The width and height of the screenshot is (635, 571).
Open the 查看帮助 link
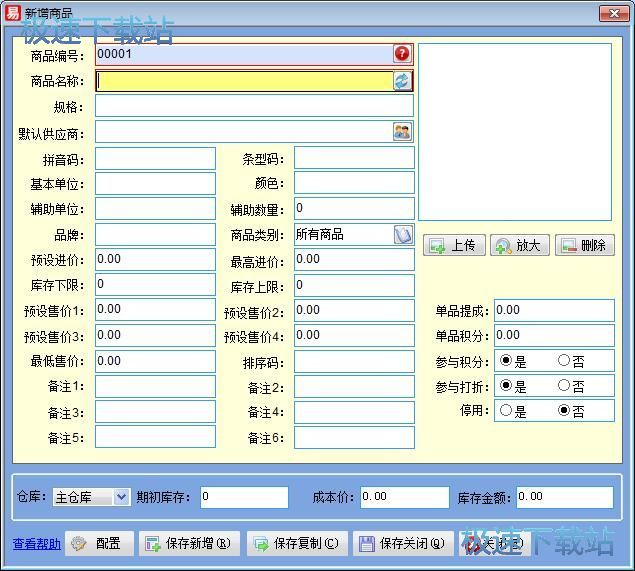[37, 544]
